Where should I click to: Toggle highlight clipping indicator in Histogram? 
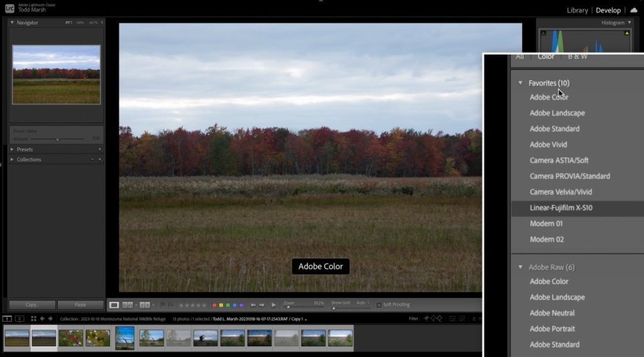(627, 33)
